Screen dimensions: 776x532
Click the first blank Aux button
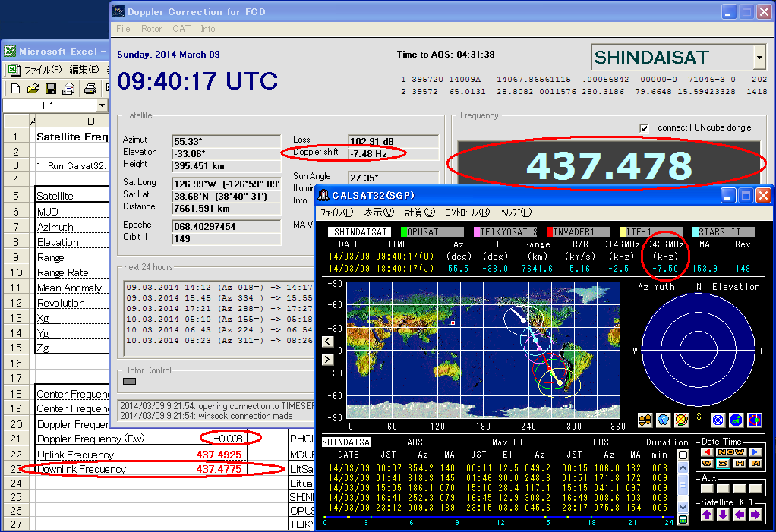coord(707,489)
